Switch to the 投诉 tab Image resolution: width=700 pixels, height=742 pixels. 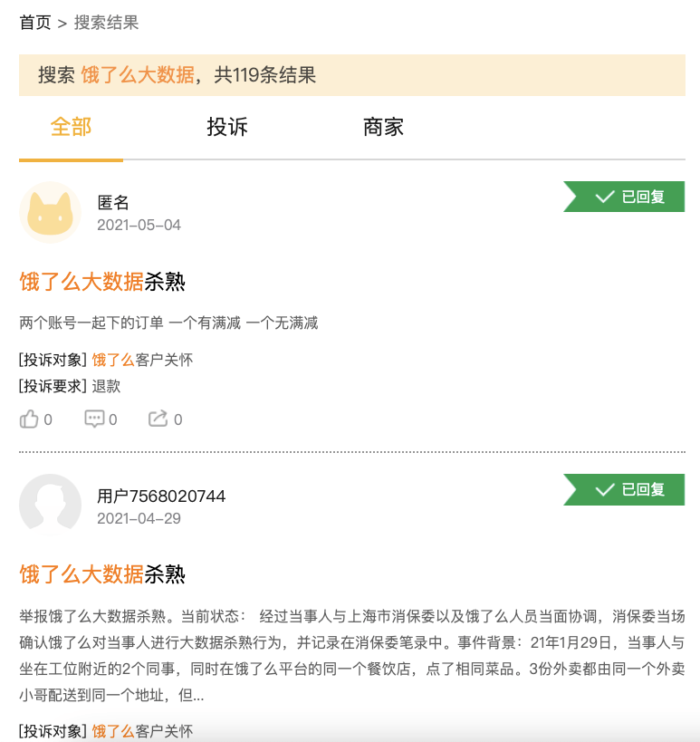tap(227, 128)
